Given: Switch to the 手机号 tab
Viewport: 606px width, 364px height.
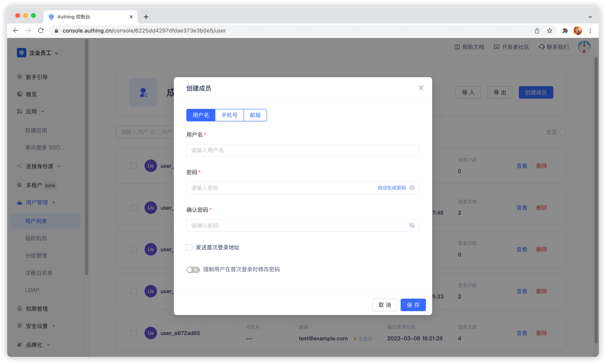Looking at the screenshot, I should (229, 115).
